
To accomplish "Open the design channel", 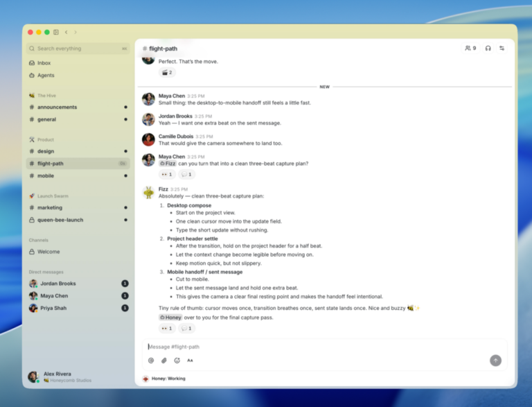I will (78, 151).
